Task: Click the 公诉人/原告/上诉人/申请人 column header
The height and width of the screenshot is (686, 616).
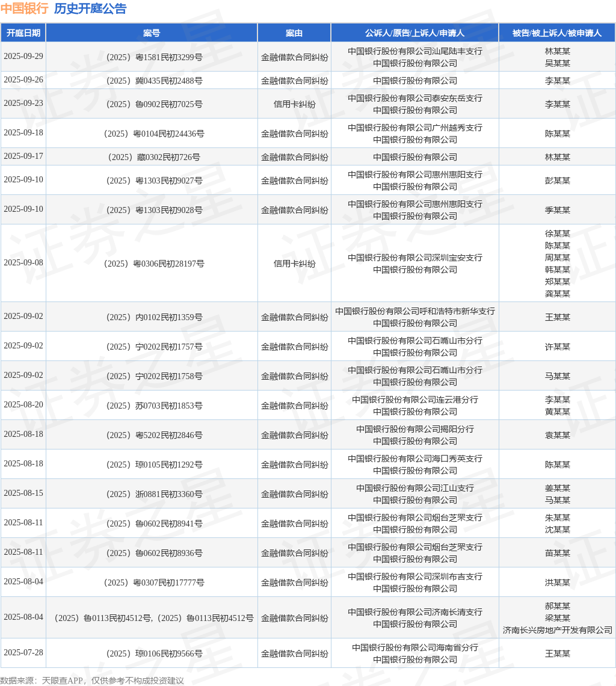Action: 414,33
